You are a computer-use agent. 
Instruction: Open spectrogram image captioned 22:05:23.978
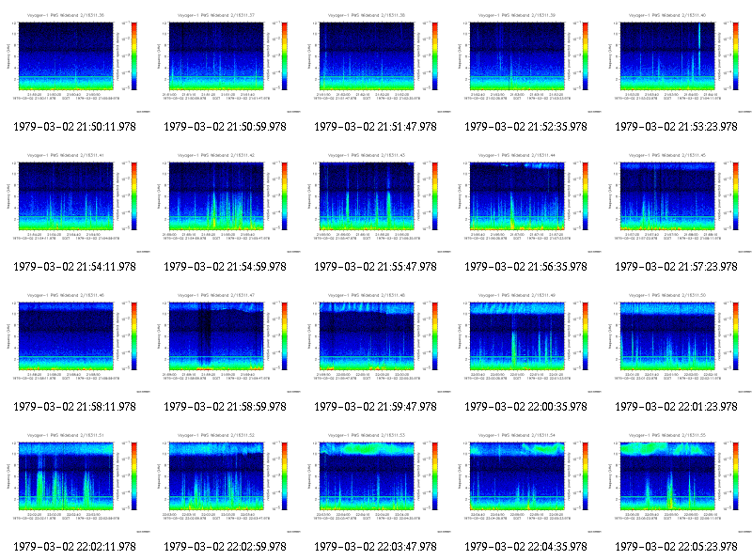[677, 482]
